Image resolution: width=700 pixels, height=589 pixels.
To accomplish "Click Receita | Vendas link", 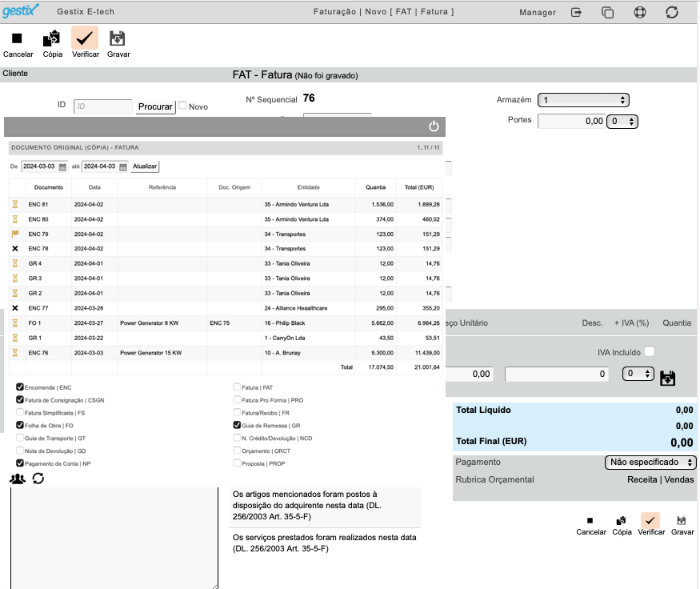I will click(x=660, y=479).
